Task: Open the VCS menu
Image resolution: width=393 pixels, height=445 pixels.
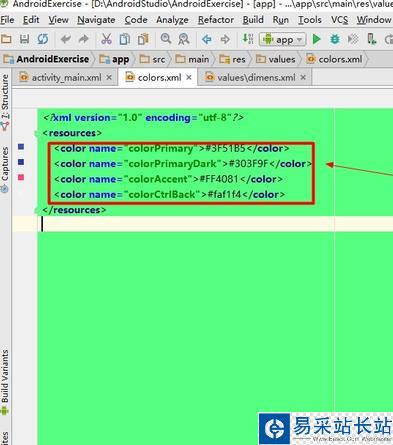Action: point(339,20)
